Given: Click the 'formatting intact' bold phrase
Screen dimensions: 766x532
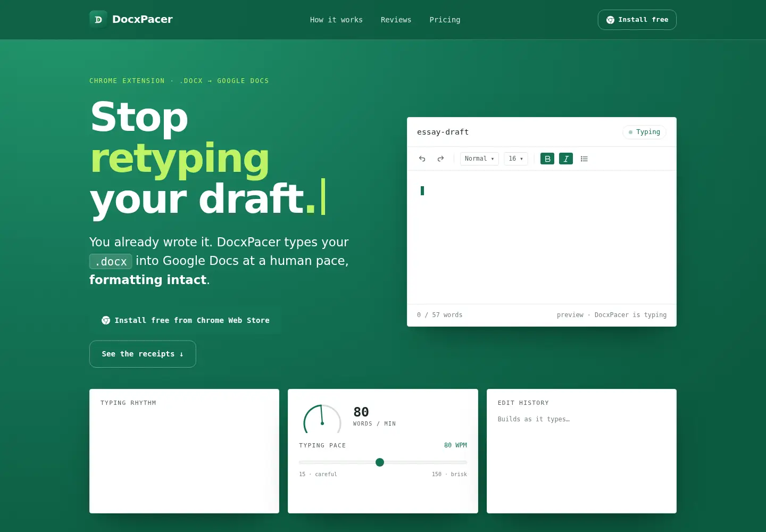Looking at the screenshot, I should click(148, 280).
